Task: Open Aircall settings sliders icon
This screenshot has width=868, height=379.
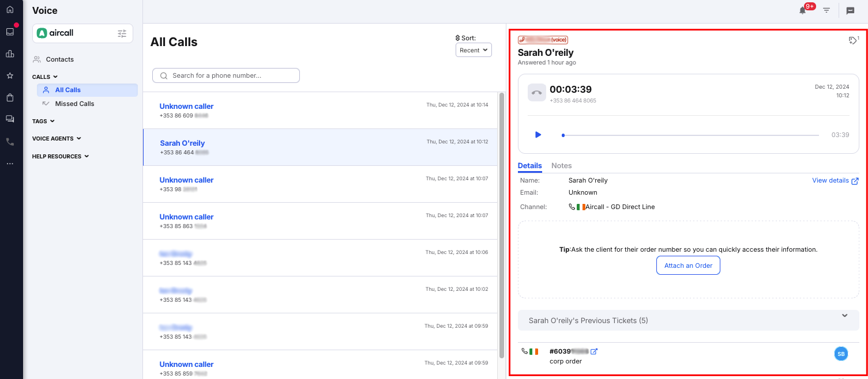Action: point(122,33)
